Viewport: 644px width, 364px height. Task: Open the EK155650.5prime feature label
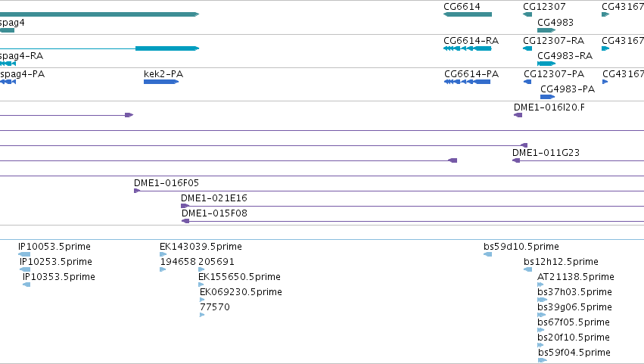click(x=239, y=277)
